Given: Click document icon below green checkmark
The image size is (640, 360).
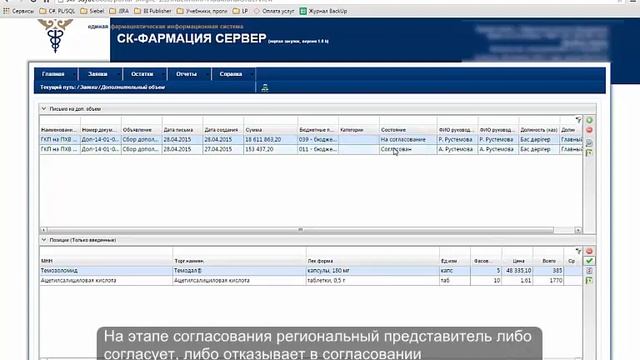Looking at the screenshot, I should pos(589,271).
